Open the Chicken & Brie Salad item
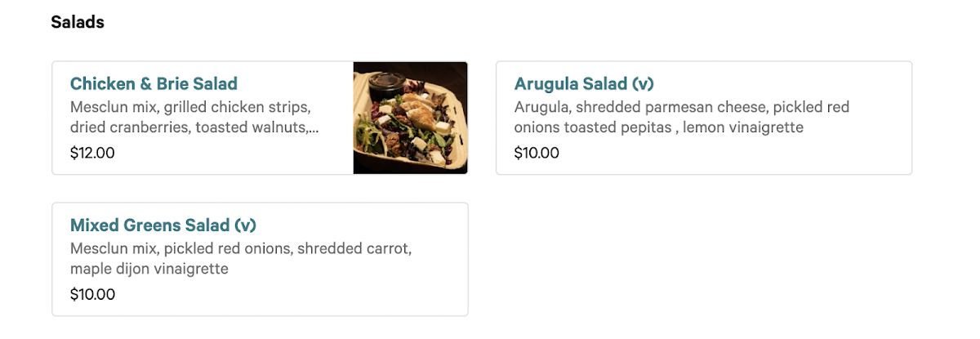This screenshot has width=980, height=339. [x=154, y=84]
